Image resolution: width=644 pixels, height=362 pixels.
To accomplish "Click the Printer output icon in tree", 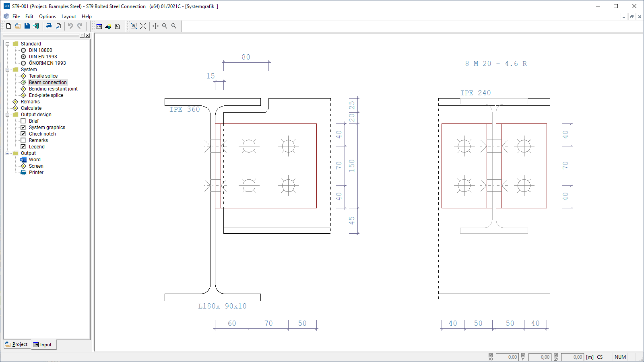I will pyautogui.click(x=23, y=173).
